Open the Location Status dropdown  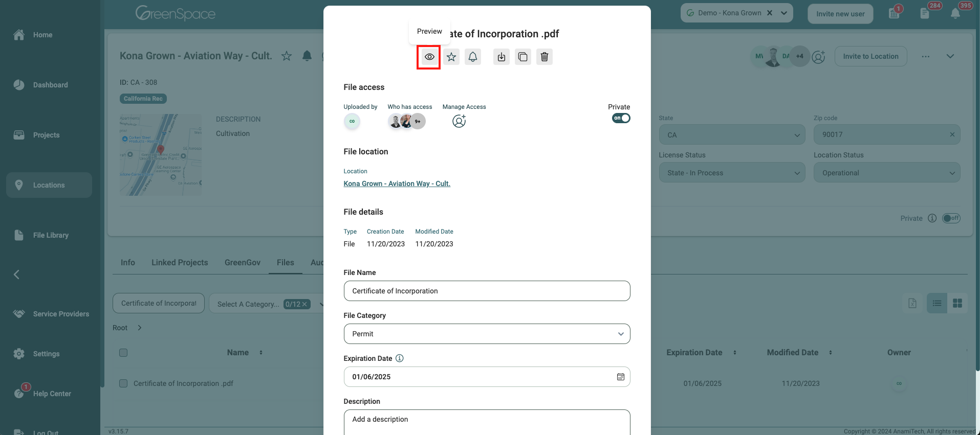click(887, 173)
